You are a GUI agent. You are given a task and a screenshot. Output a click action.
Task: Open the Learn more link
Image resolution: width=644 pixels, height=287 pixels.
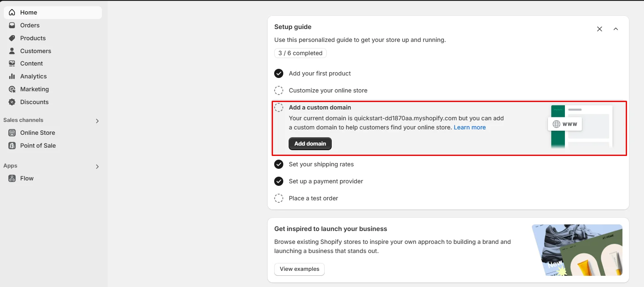click(470, 127)
